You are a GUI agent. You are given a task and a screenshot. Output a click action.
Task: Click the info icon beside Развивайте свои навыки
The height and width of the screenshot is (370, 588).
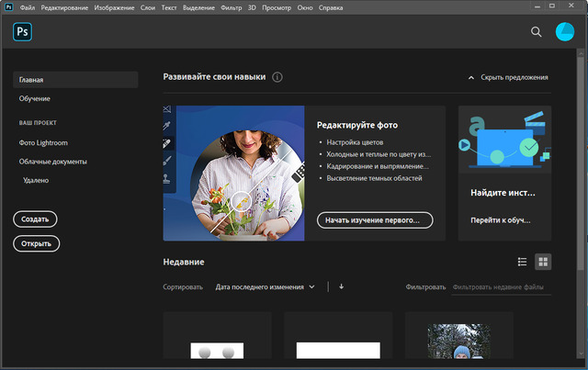point(277,78)
